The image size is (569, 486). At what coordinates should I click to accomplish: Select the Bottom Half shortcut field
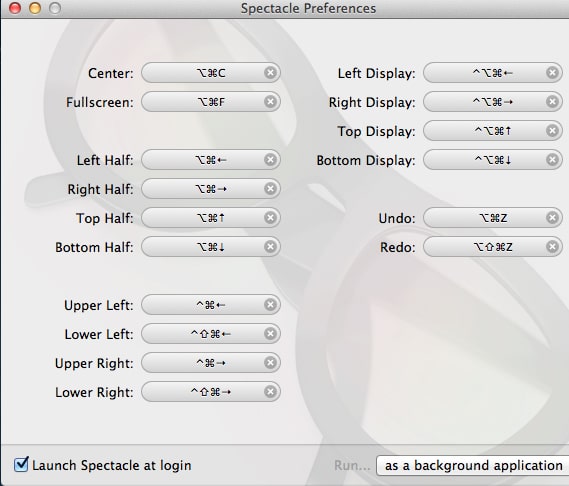pyautogui.click(x=211, y=247)
